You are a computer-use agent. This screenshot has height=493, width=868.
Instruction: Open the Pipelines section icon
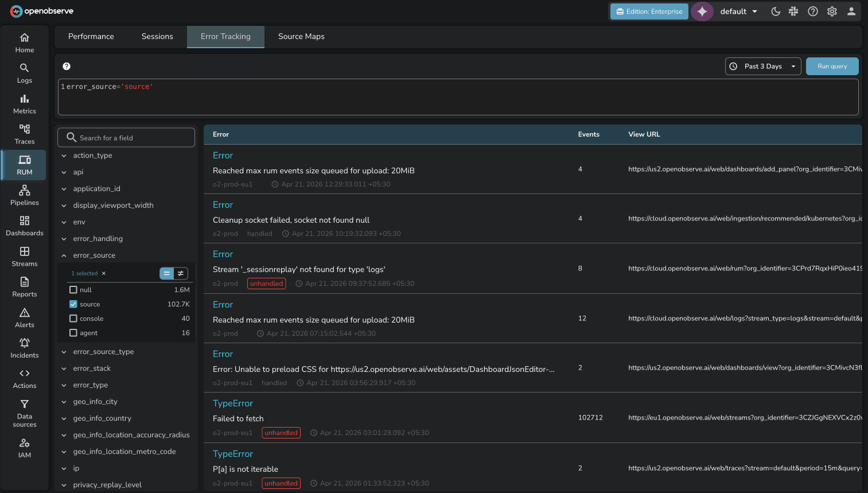coord(24,195)
